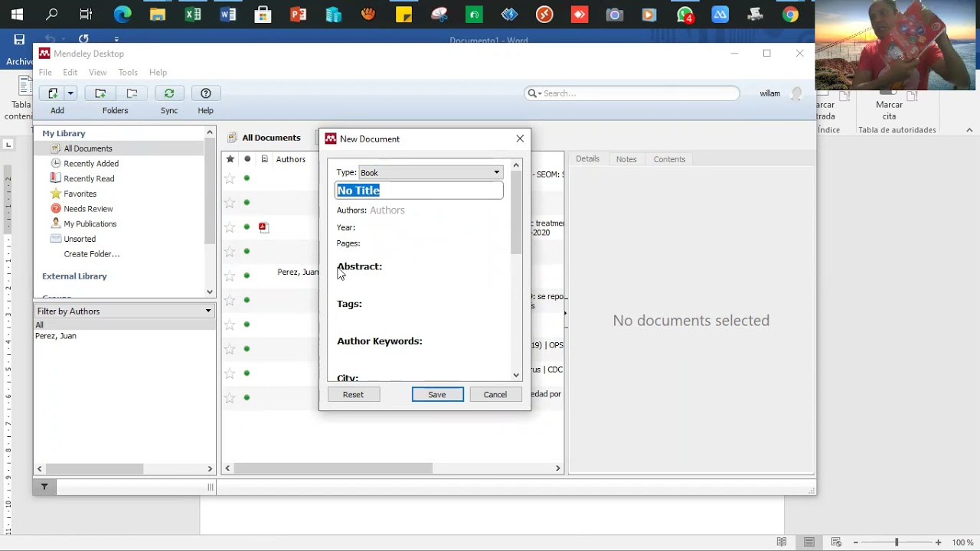The image size is (980, 551).
Task: Click the Tags section in New Document
Action: (x=349, y=304)
